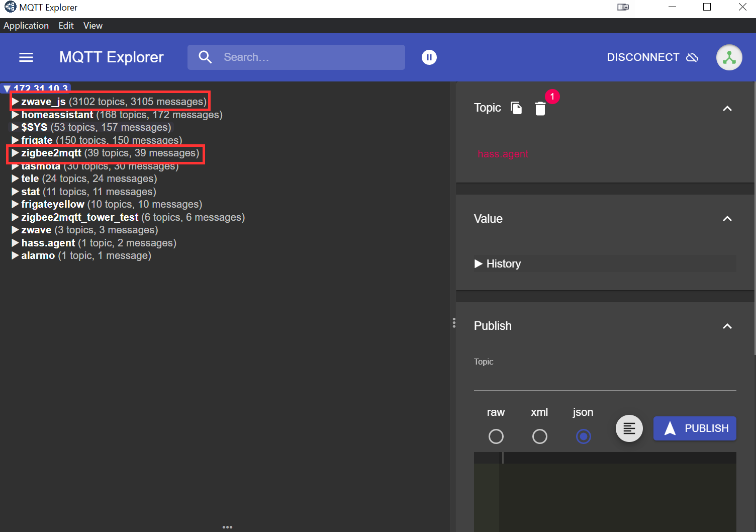Expand the frigate topic tree
756x532 pixels.
(15, 140)
